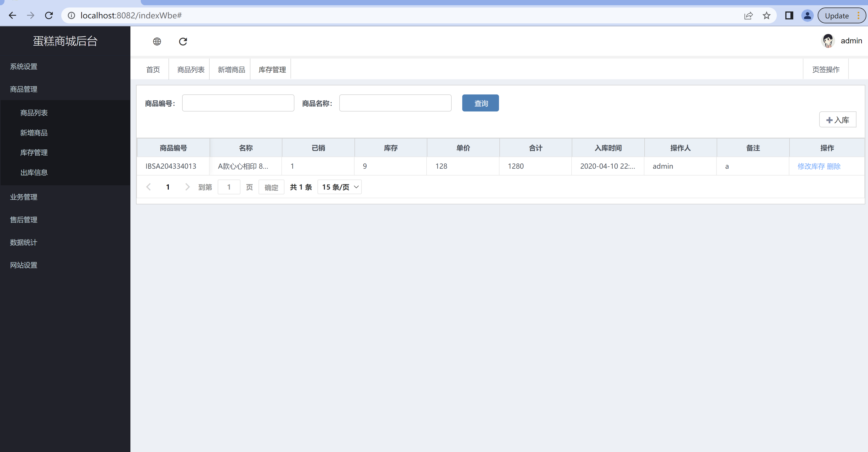Viewport: 868px width, 452px height.
Task: Click the 确定 pagination confirm button
Action: [271, 187]
